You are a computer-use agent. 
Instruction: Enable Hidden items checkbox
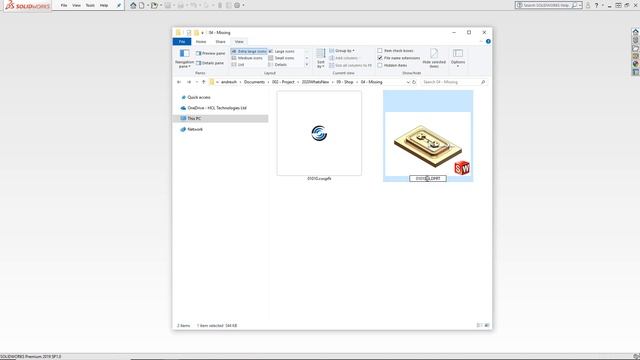pyautogui.click(x=380, y=65)
